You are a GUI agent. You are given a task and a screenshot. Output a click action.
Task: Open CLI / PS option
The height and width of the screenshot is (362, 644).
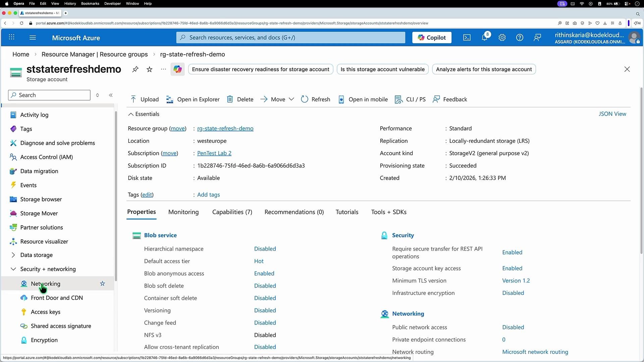(x=410, y=99)
